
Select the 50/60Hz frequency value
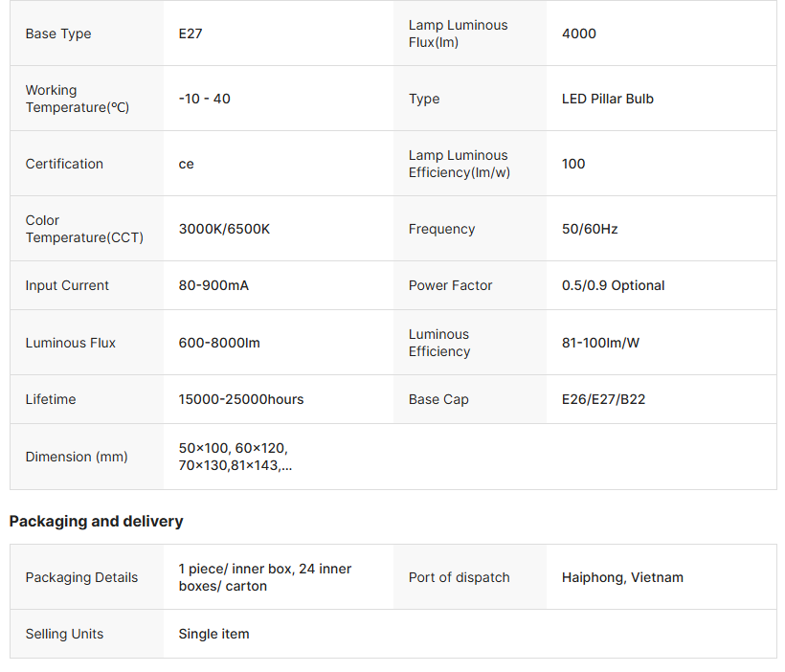pyautogui.click(x=590, y=229)
